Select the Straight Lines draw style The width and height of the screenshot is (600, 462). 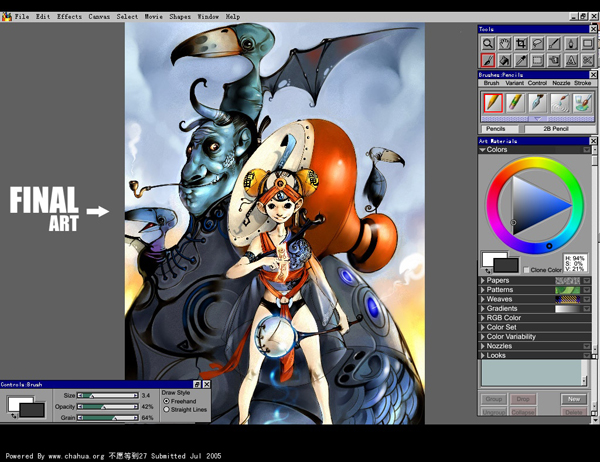point(166,410)
